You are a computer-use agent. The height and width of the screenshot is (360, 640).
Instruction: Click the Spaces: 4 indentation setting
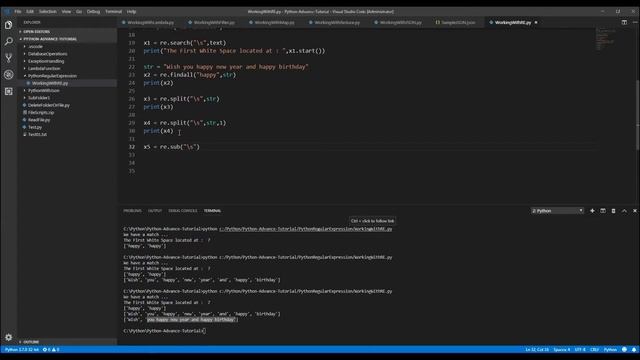562,349
